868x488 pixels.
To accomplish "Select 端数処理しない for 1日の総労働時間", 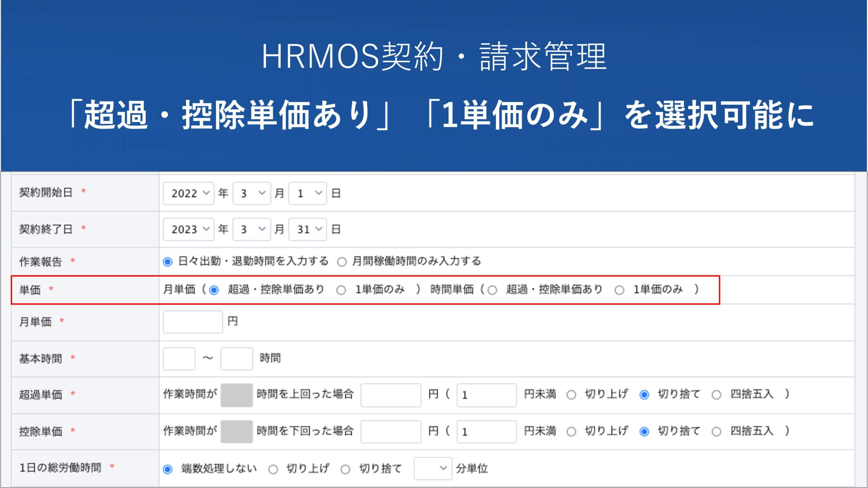I will (x=167, y=469).
